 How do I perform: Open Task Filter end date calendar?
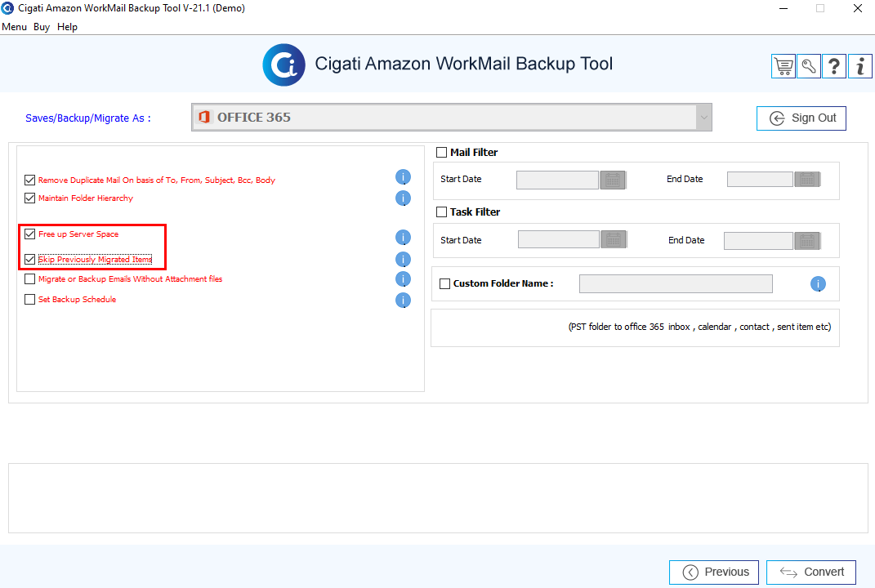(807, 240)
